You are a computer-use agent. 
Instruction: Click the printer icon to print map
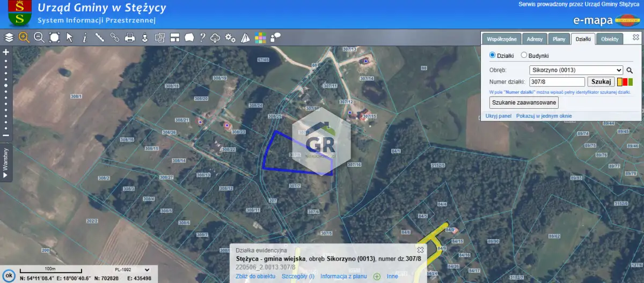(129, 38)
